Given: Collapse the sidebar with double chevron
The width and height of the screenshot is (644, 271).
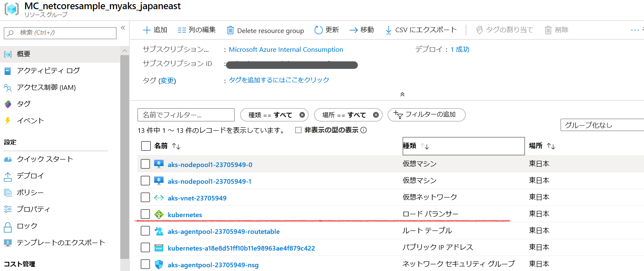Looking at the screenshot, I should [123, 28].
